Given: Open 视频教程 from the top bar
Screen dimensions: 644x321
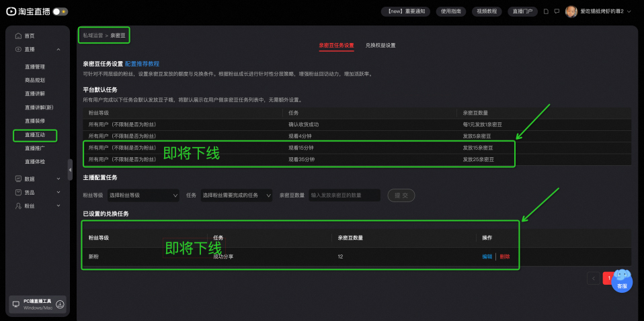Looking at the screenshot, I should coord(487,11).
